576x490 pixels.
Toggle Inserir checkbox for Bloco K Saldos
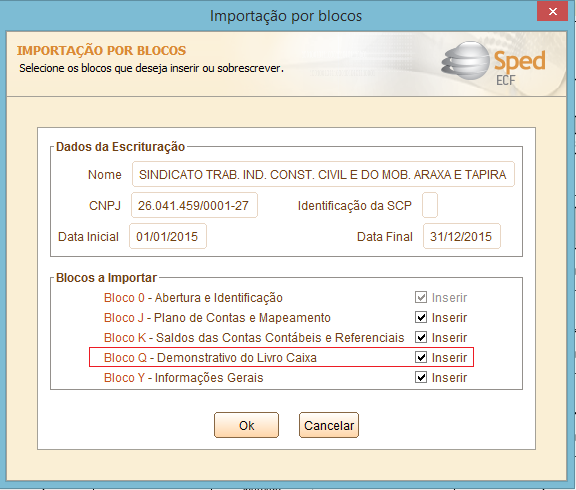[x=421, y=337]
